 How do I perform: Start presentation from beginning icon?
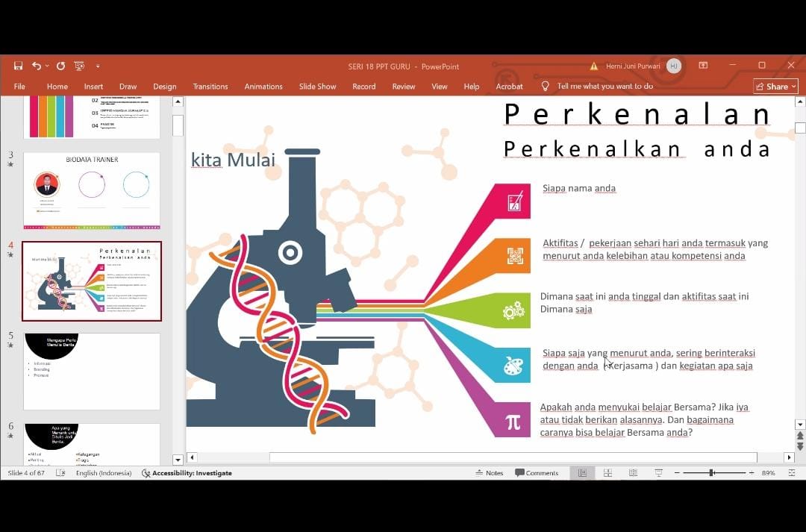(79, 66)
